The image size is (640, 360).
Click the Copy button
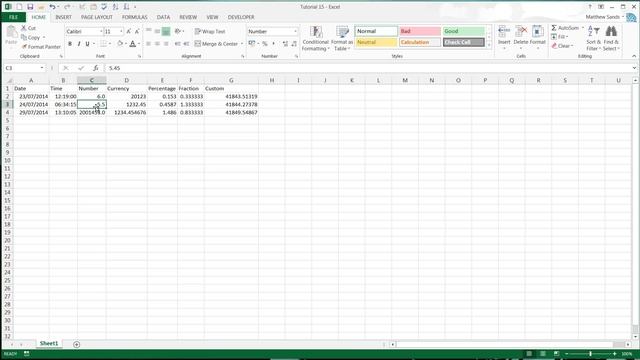pos(31,38)
